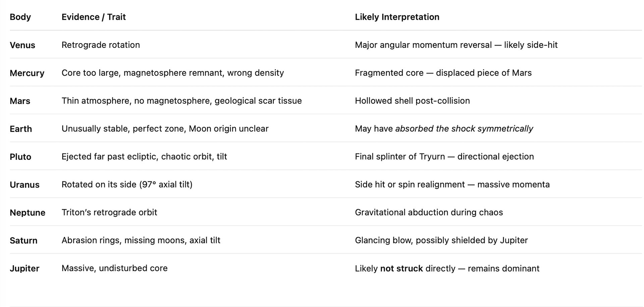The height and width of the screenshot is (307, 644).
Task: Click the italic 'absorbed the shock symmetrically' text
Action: (464, 129)
